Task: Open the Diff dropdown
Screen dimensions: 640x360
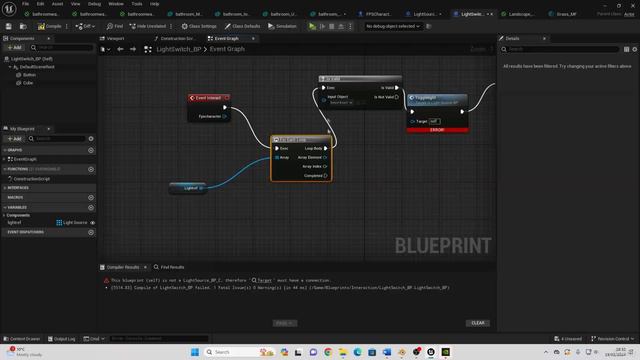Action: 85,26
